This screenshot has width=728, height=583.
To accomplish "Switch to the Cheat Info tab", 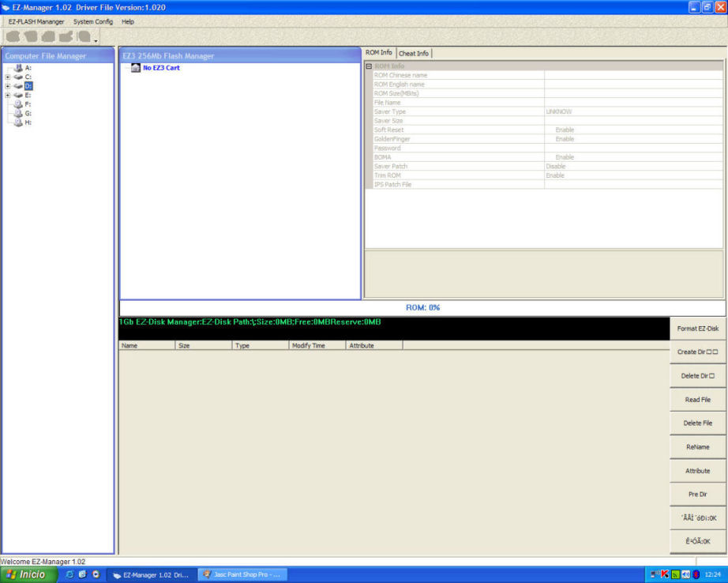I will (x=414, y=54).
